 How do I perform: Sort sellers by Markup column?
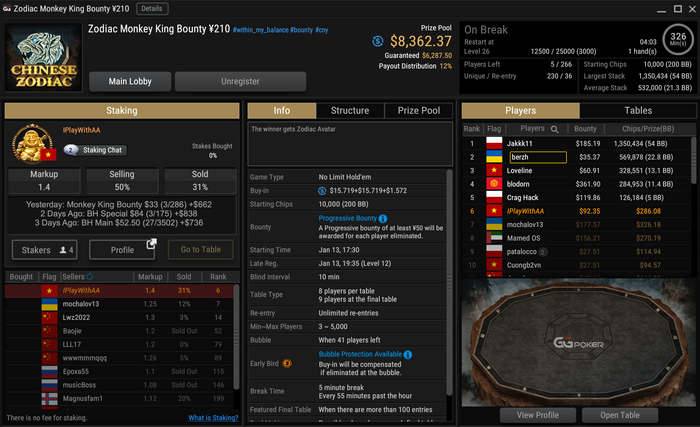(150, 276)
